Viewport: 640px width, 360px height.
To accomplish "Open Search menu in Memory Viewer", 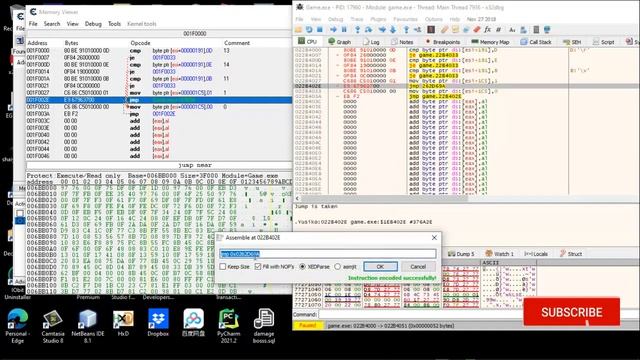I will click(52, 24).
